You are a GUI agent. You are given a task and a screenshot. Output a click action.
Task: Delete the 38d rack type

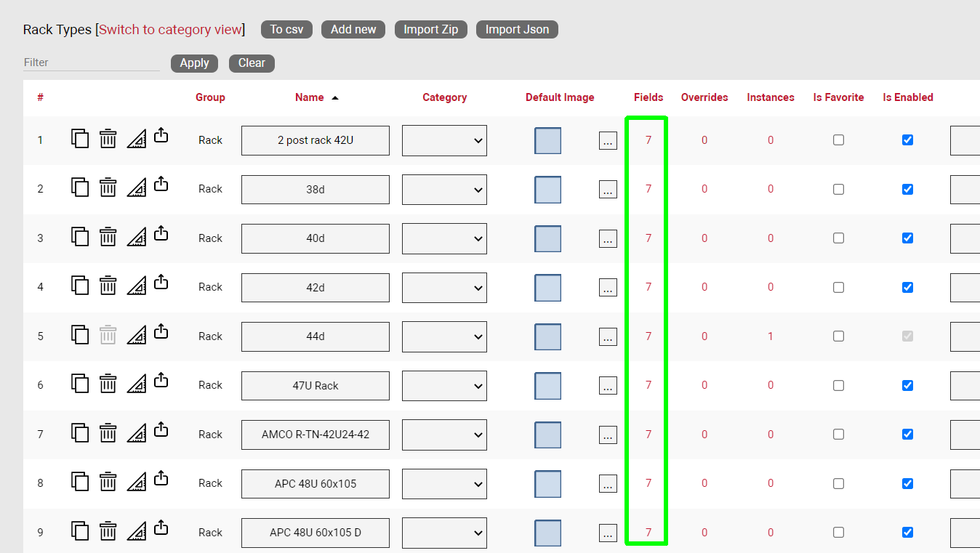pos(108,188)
